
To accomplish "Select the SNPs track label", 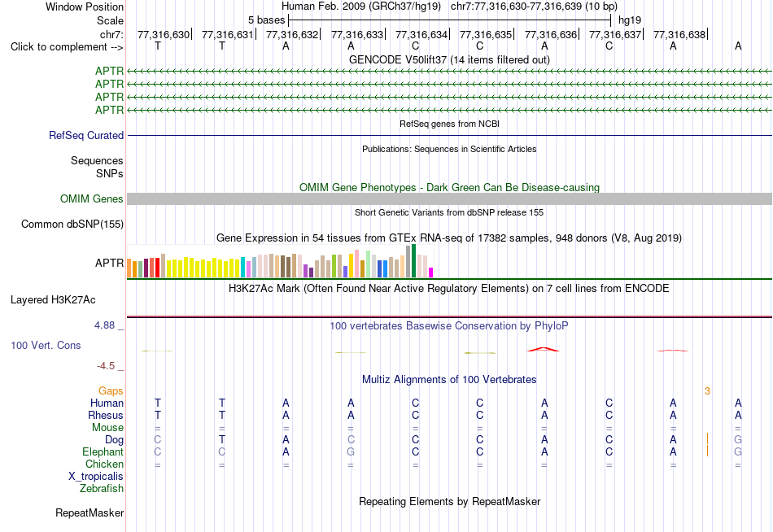I will 110,173.
